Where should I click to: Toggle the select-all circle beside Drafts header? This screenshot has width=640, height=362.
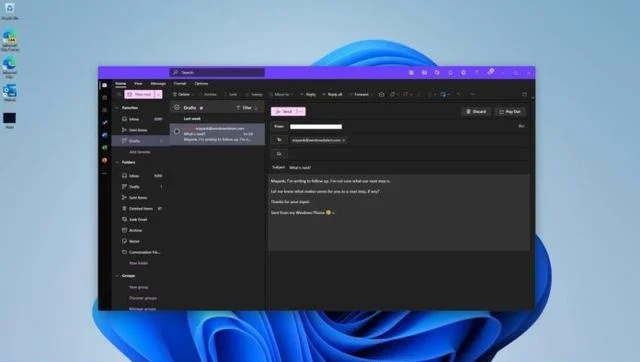[x=177, y=108]
